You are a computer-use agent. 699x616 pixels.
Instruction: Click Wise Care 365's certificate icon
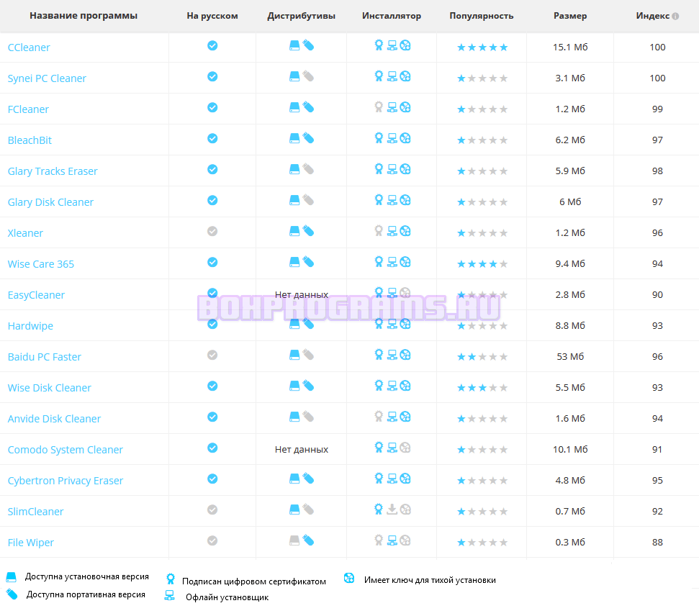(x=379, y=262)
